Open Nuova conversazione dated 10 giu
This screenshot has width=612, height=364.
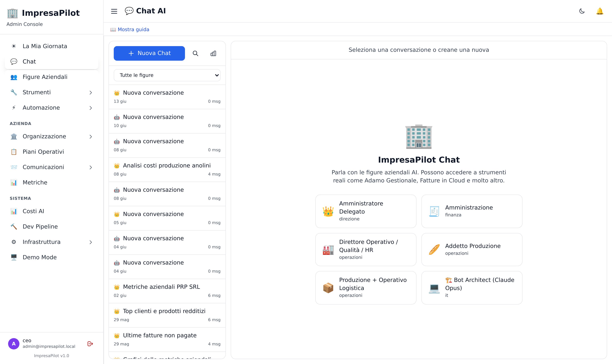pyautogui.click(x=167, y=121)
